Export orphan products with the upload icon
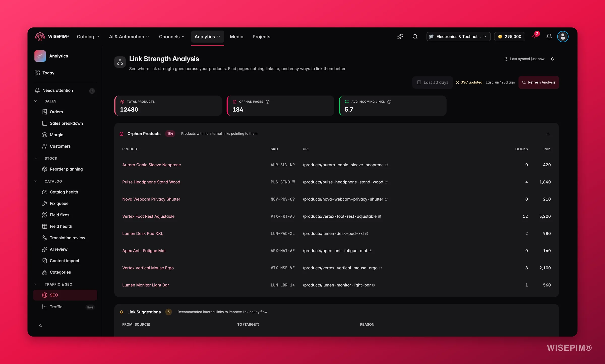This screenshot has height=364, width=605. click(x=548, y=134)
